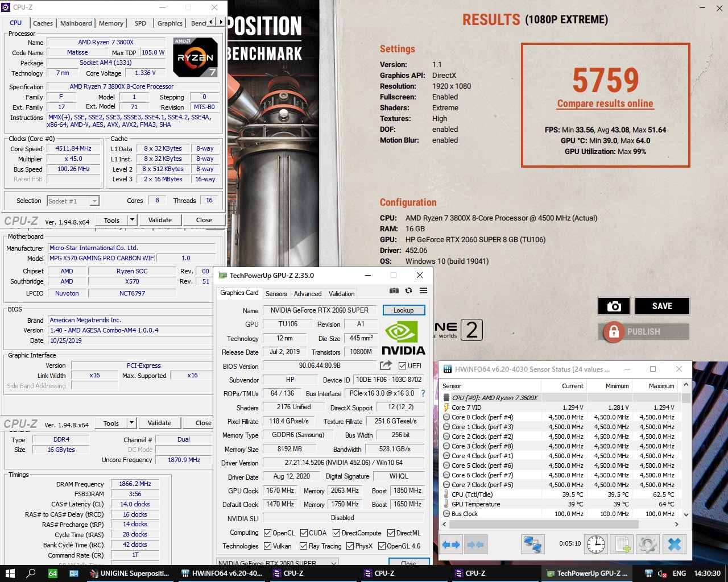Viewport: 728px width, 582px height.
Task: Switch to the Caches tab in CPU-Z
Action: point(43,23)
